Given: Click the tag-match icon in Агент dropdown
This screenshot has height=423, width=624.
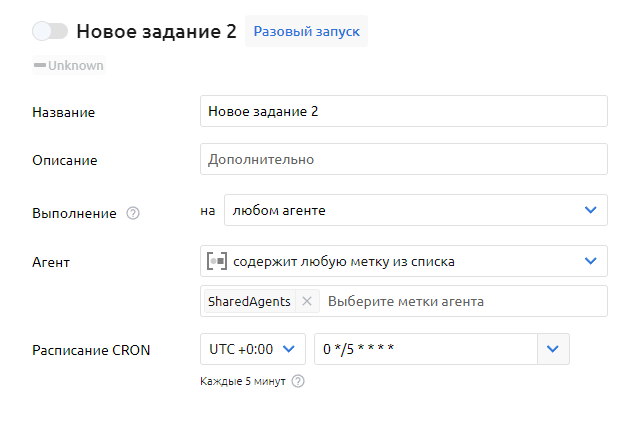Looking at the screenshot, I should coord(217,261).
